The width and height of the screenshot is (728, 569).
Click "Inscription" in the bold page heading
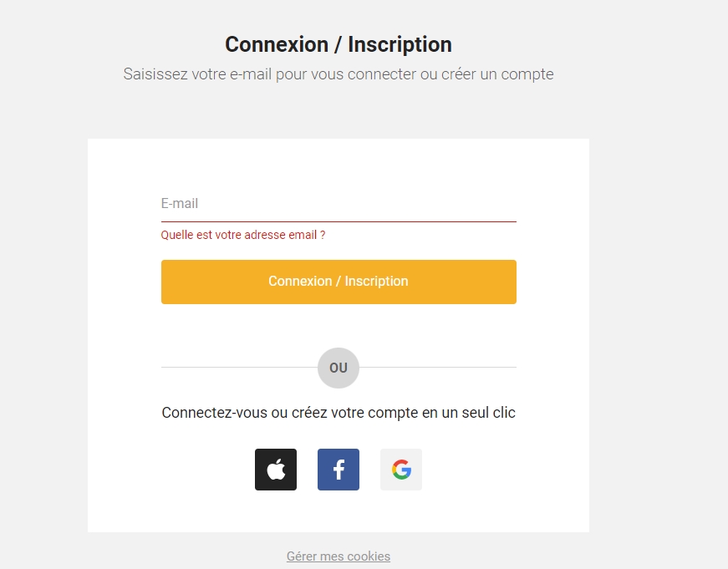coord(400,44)
